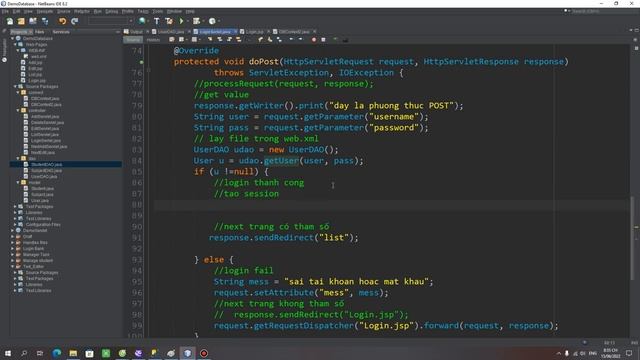Open the Run menu
The width and height of the screenshot is (640, 360).
point(98,11)
